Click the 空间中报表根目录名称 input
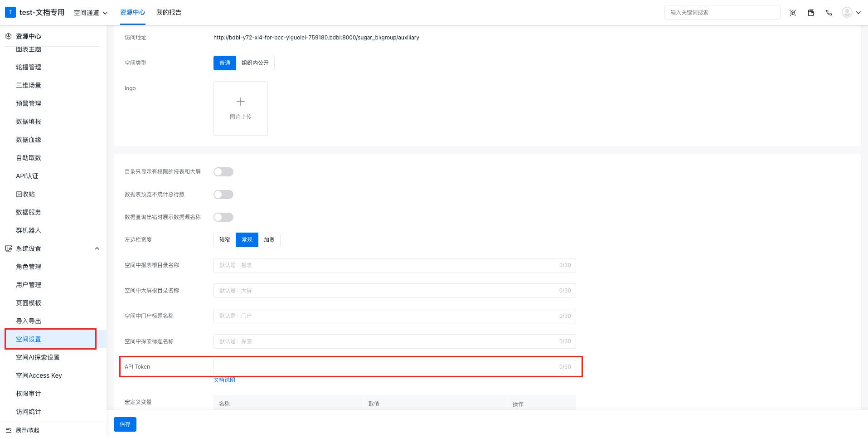Viewport: 868px width, 438px height. 395,265
